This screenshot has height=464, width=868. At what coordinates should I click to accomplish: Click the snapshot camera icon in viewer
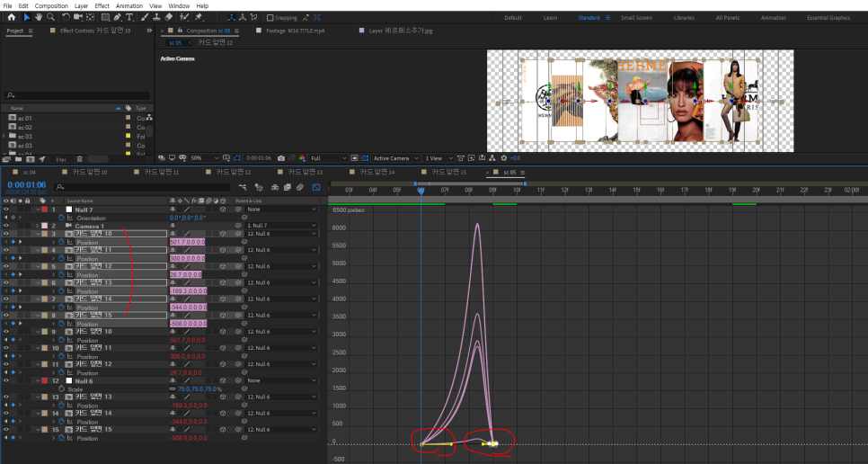[281, 157]
